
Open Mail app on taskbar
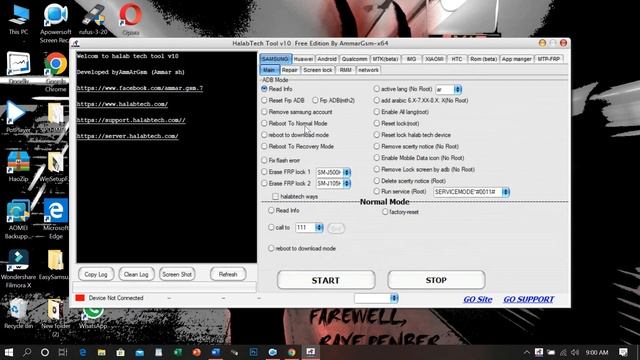(140, 352)
